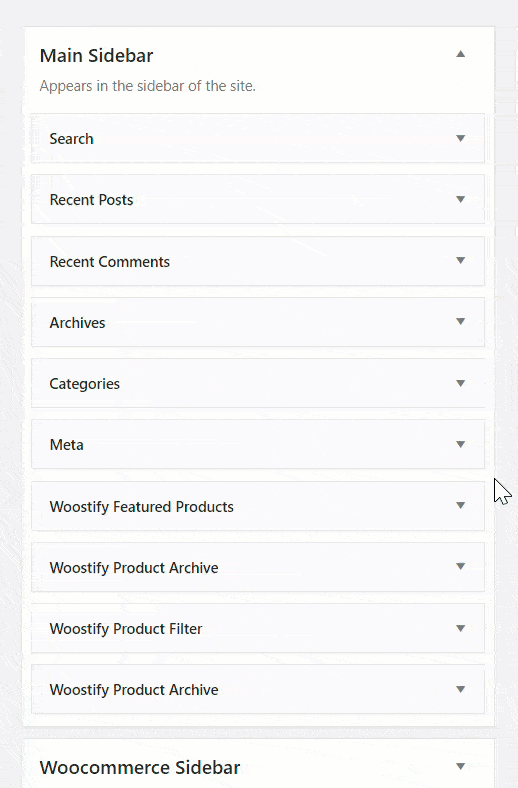Expand the Recent Comments widget arrow
The image size is (518, 788).
[x=460, y=260]
